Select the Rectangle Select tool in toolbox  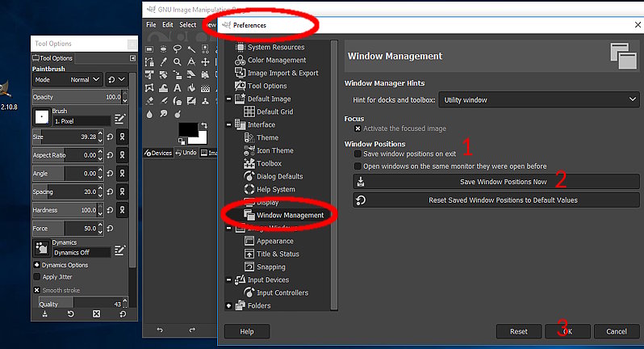click(149, 48)
